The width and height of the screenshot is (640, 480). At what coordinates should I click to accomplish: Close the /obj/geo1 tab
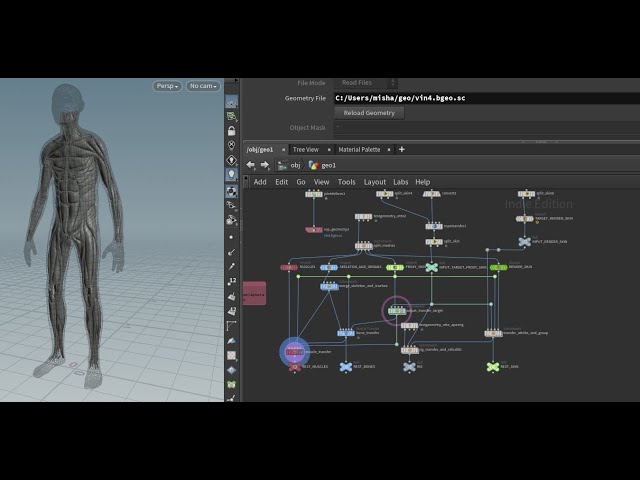click(x=283, y=150)
